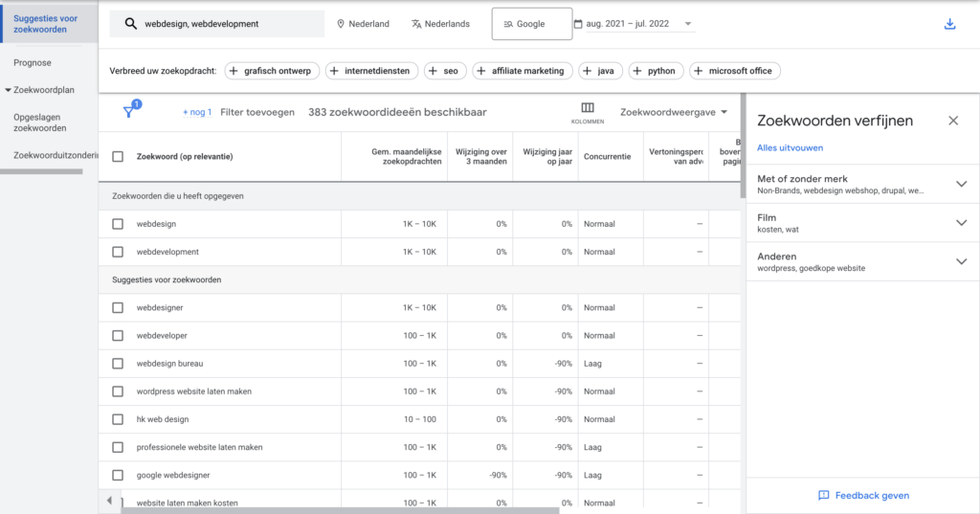Click the Feedback geven speech icon

(824, 495)
